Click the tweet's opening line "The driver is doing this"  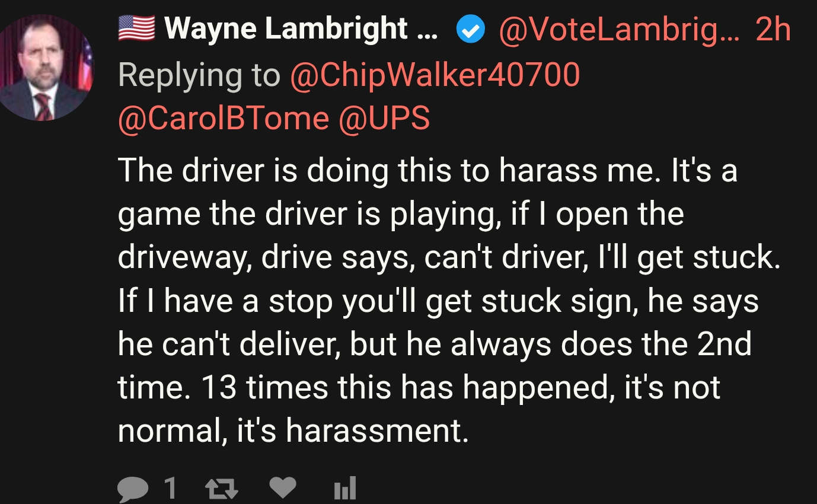point(253,171)
